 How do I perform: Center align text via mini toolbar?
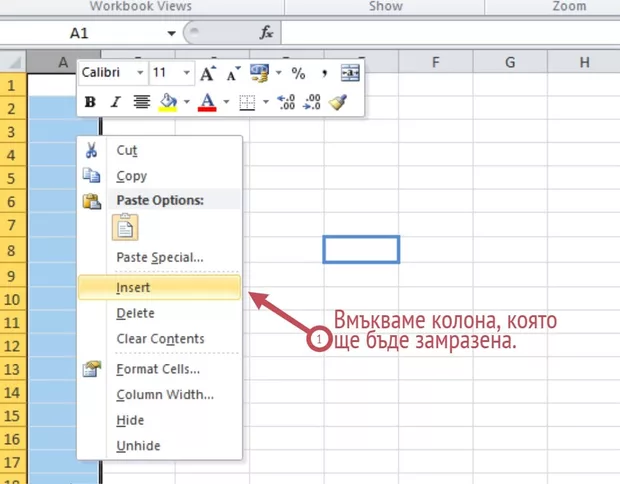(x=141, y=102)
